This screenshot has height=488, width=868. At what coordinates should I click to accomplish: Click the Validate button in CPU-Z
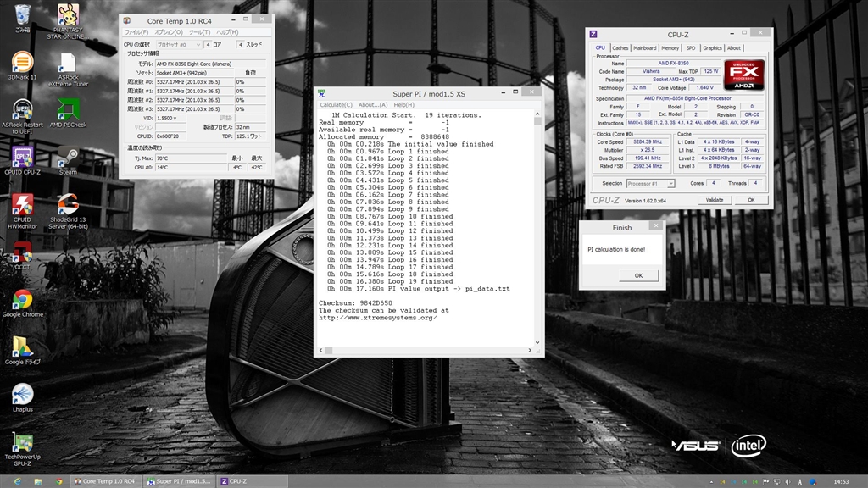(x=715, y=200)
